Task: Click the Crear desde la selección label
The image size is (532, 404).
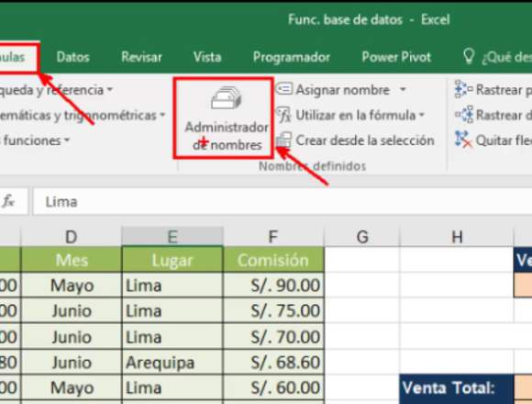Action: [x=365, y=140]
